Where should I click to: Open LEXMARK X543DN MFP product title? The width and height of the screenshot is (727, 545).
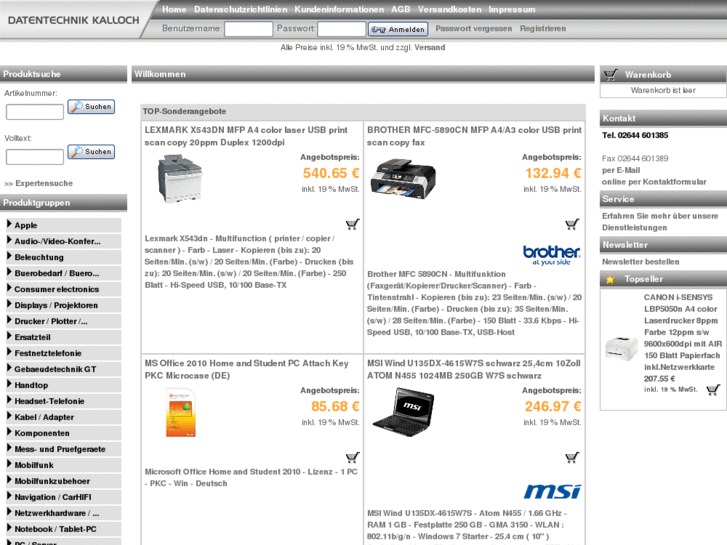point(246,136)
